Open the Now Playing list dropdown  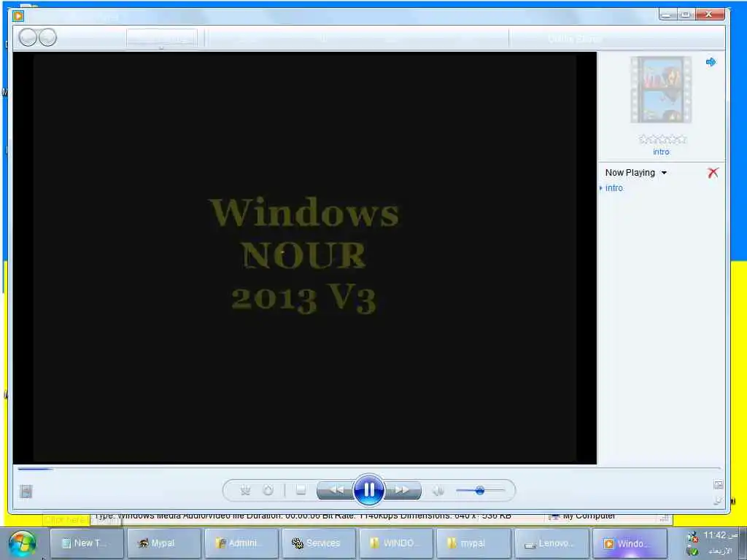click(x=664, y=173)
